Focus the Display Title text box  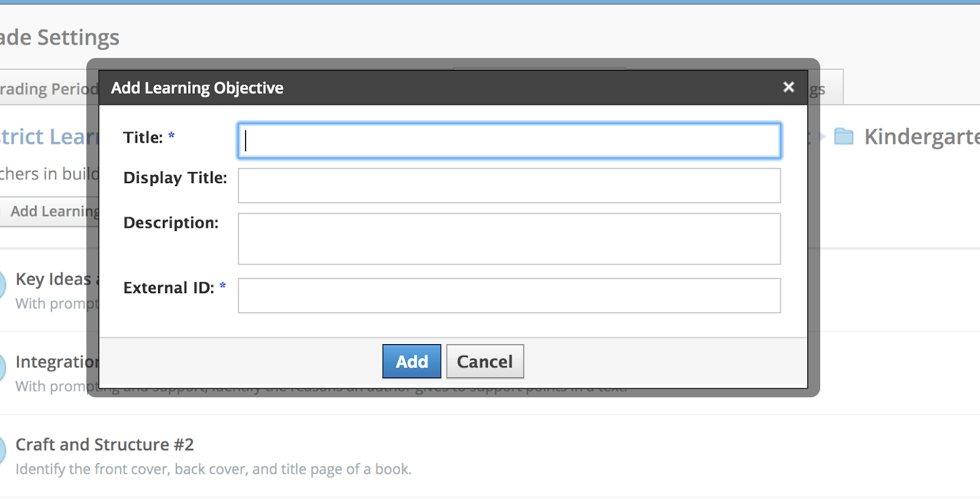509,186
